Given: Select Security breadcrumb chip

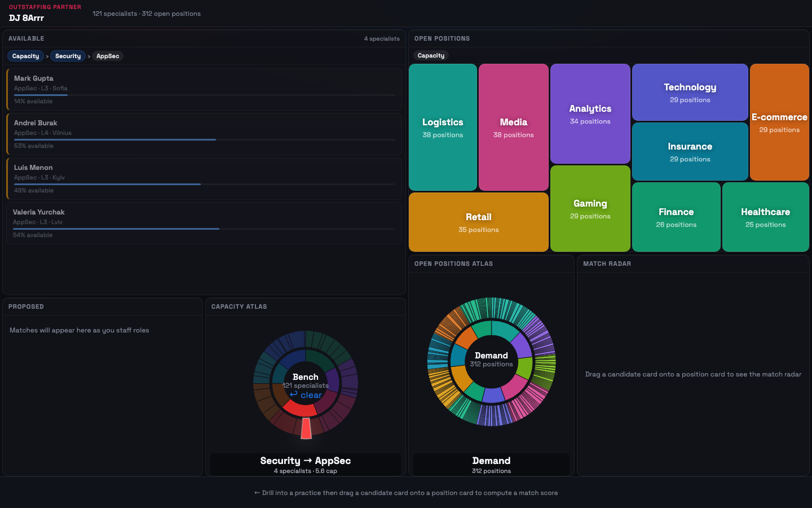Looking at the screenshot, I should (x=68, y=56).
